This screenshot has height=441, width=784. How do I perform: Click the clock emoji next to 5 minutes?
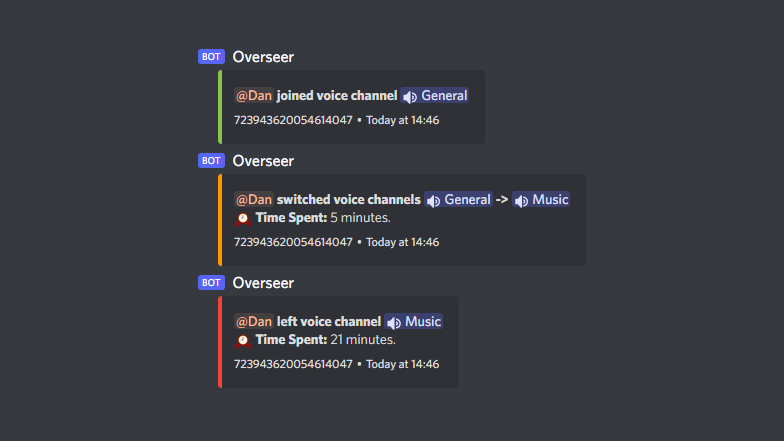243,218
